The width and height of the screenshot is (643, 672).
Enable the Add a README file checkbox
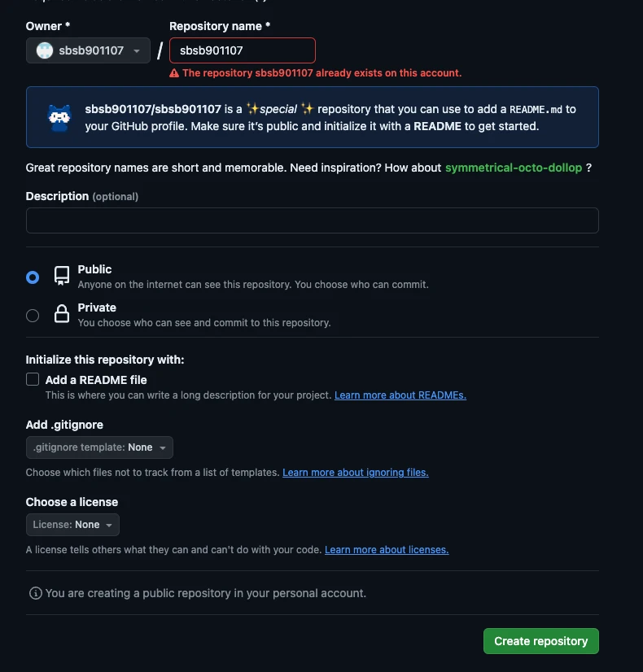point(33,379)
